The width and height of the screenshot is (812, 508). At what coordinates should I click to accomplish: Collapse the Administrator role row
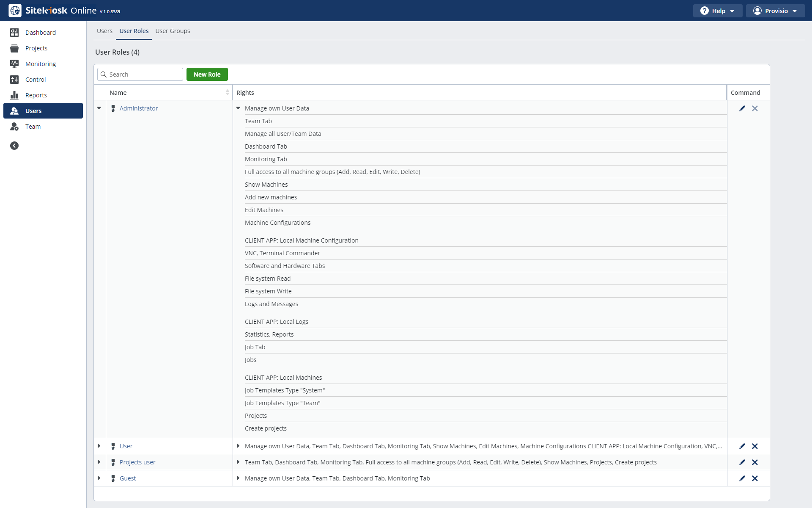(x=99, y=108)
